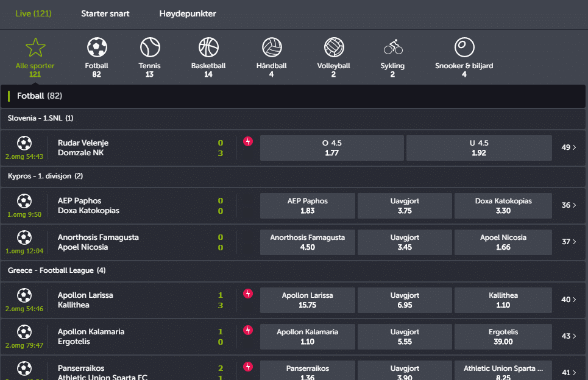Click lightning icon on Rudar Velenje match
Screen dimensions: 588x380
248,142
